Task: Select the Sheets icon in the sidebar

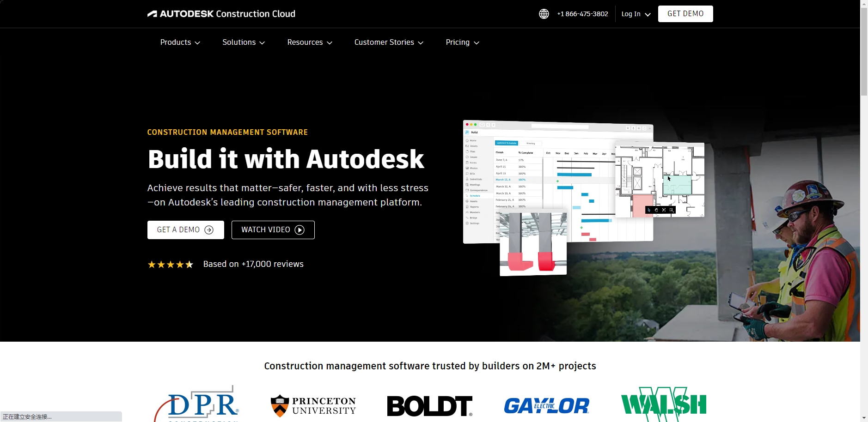Action: pyautogui.click(x=467, y=146)
